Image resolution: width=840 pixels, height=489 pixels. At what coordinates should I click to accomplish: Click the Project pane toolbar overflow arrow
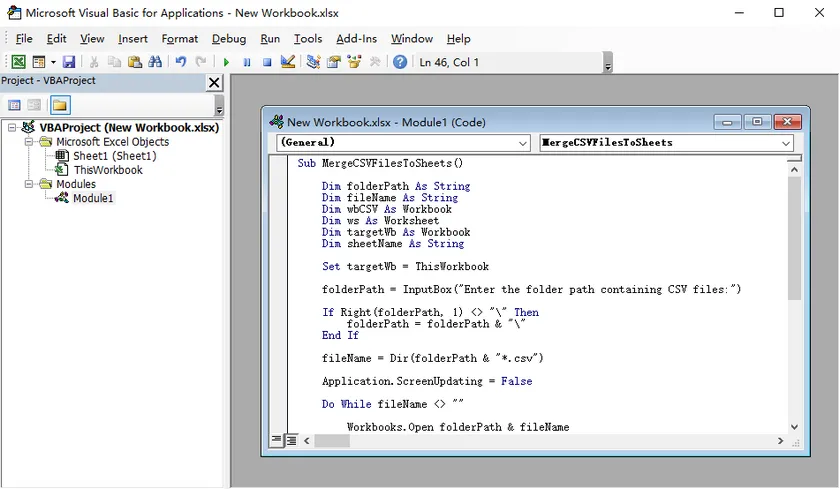(219, 106)
